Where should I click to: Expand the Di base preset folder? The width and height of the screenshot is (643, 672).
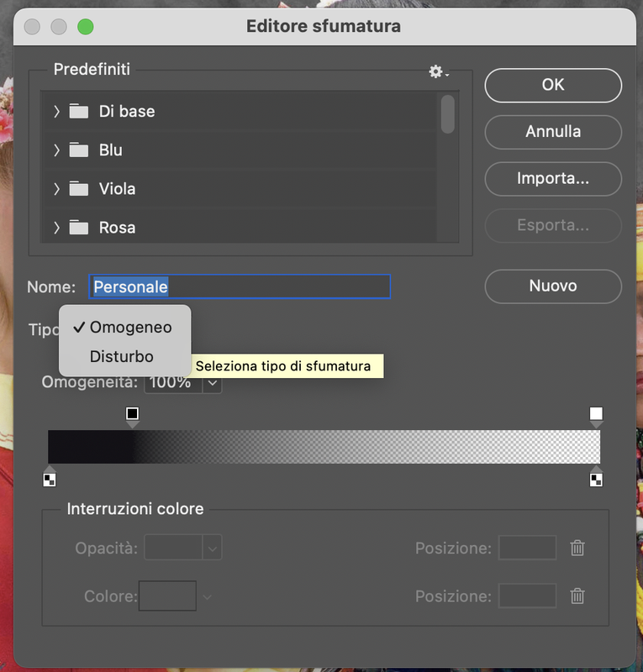(x=56, y=112)
